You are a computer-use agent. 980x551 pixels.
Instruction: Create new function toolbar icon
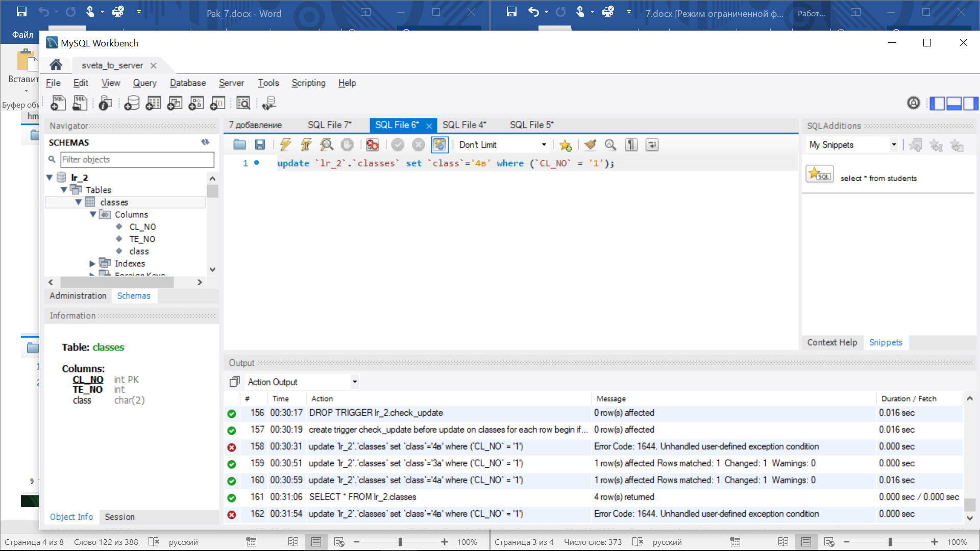click(x=217, y=103)
